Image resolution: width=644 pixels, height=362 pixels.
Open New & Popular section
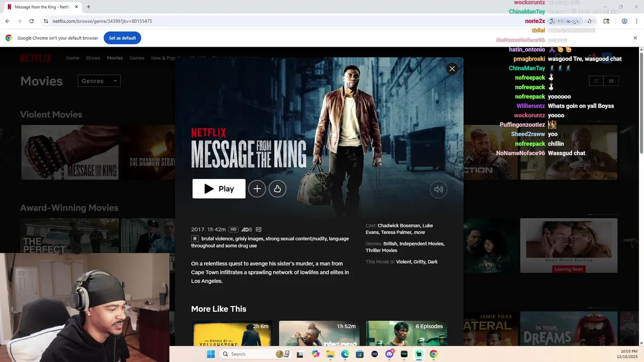pyautogui.click(x=167, y=58)
